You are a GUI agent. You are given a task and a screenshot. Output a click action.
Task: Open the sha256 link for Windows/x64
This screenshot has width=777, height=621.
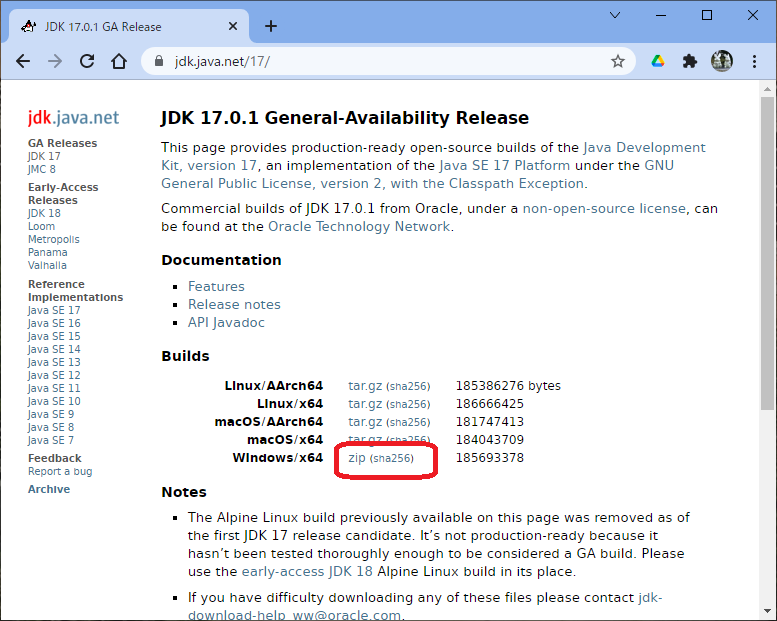[392, 458]
